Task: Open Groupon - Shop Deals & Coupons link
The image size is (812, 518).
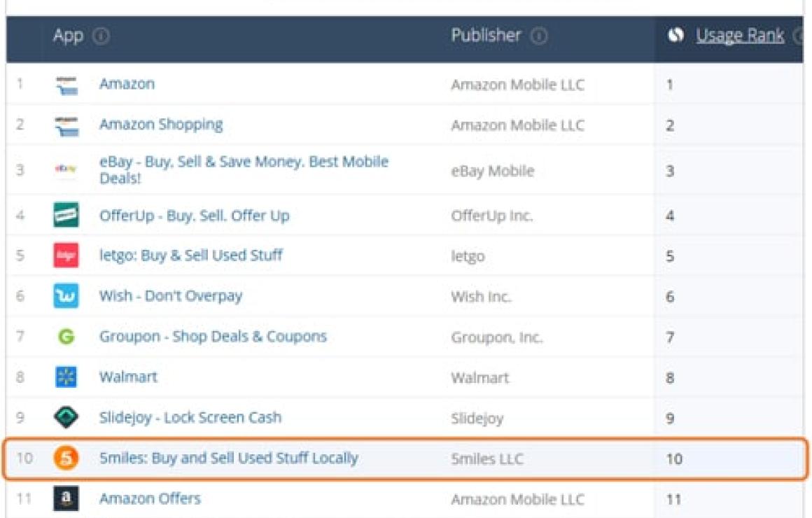Action: click(213, 336)
